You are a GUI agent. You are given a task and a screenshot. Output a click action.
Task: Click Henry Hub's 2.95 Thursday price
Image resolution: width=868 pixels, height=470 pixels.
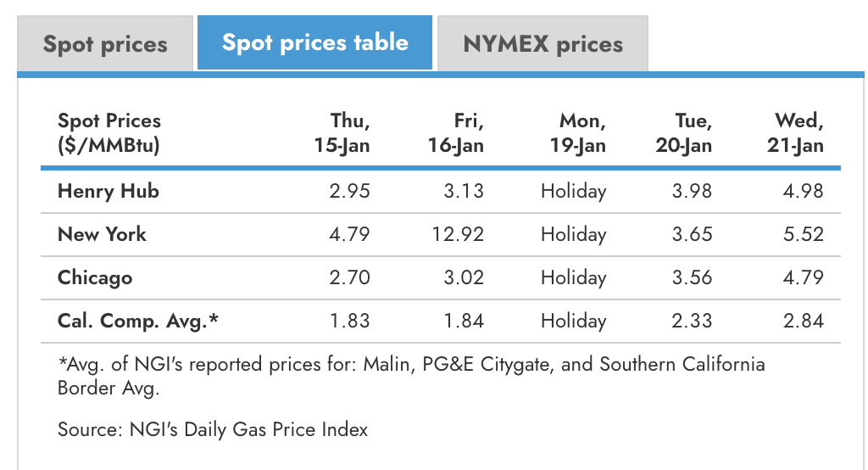point(349,191)
